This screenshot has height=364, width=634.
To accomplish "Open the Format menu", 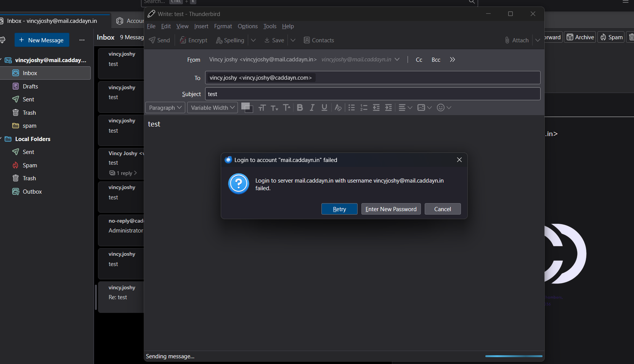I will (x=223, y=26).
